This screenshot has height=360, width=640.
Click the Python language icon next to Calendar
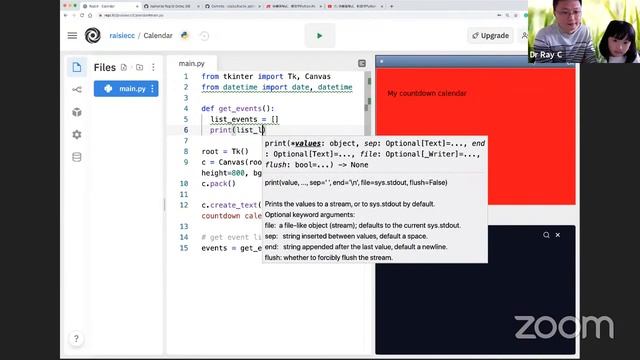(x=185, y=36)
